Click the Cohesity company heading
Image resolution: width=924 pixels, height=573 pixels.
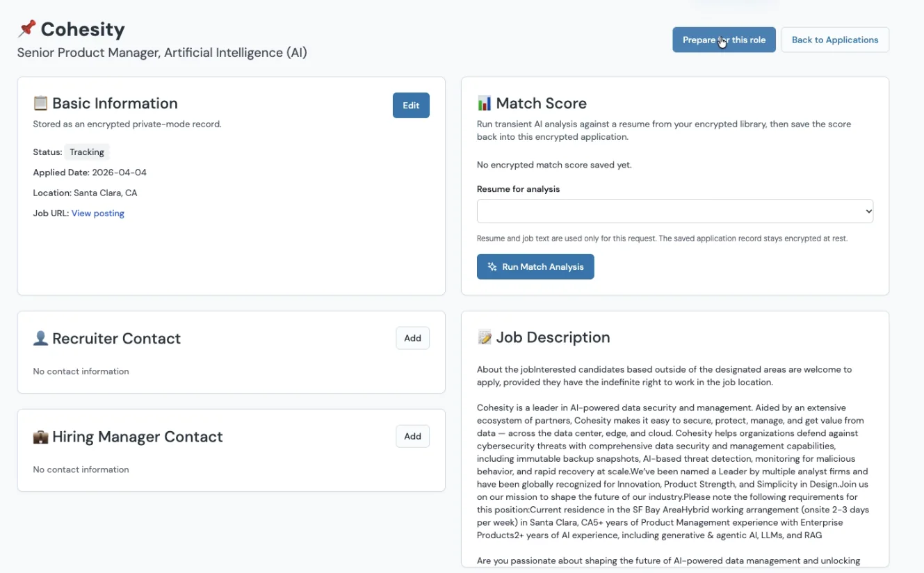[x=83, y=29]
